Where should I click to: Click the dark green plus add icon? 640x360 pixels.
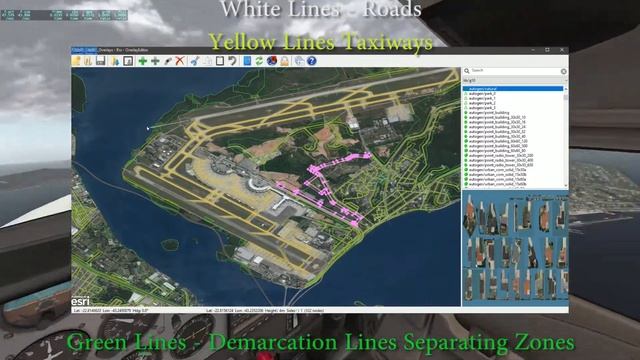155,61
